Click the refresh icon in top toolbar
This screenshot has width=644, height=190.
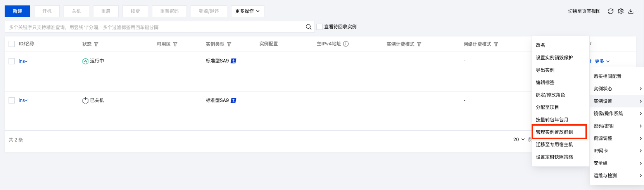tap(611, 11)
